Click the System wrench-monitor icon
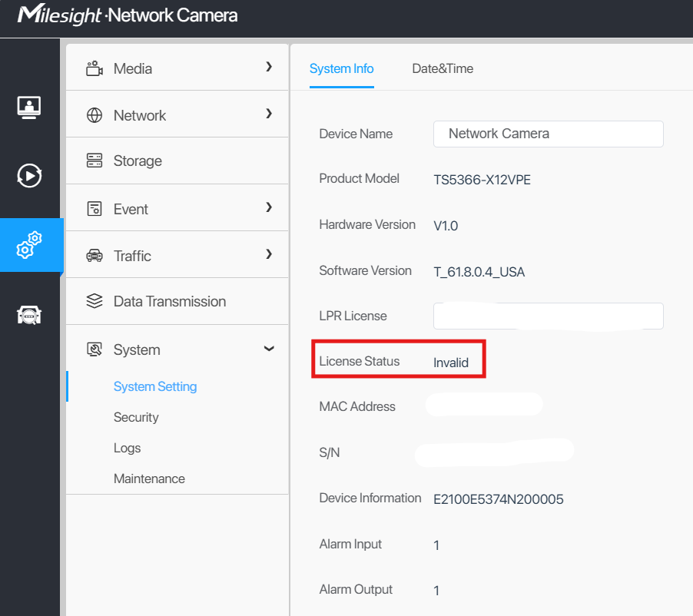The width and height of the screenshot is (693, 616). pos(94,349)
